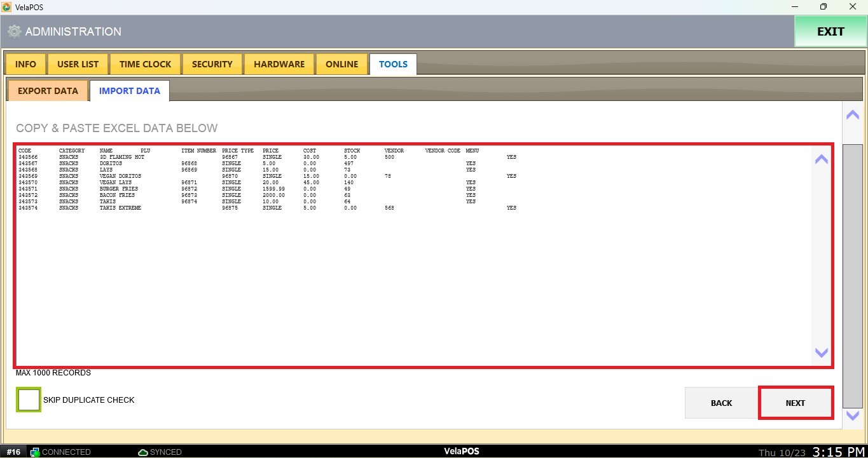
Task: Click the green Exit button
Action: click(830, 32)
